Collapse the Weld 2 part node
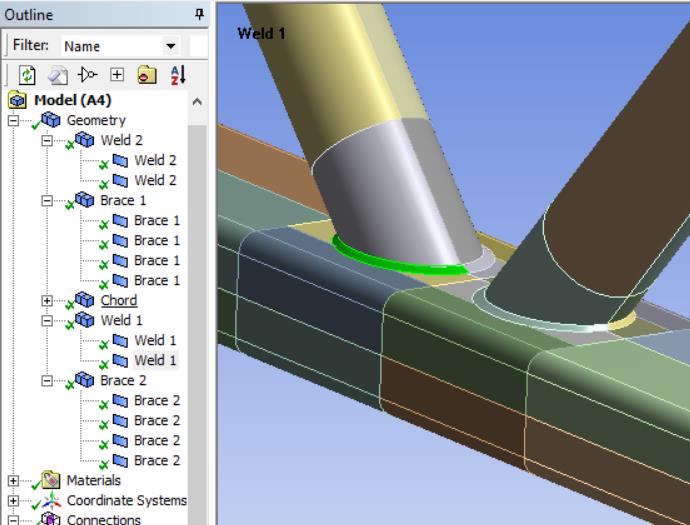690x525 pixels. (47, 140)
